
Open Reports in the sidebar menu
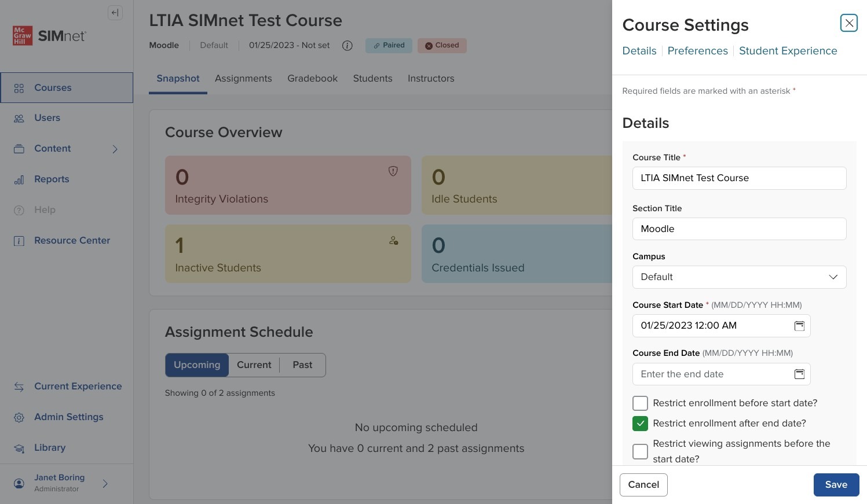(x=67, y=179)
